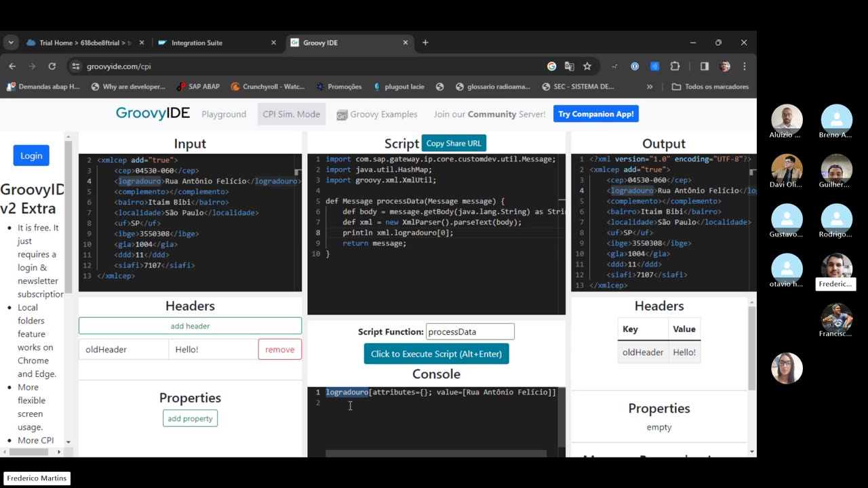Select Breno's participant avatar

click(836, 121)
